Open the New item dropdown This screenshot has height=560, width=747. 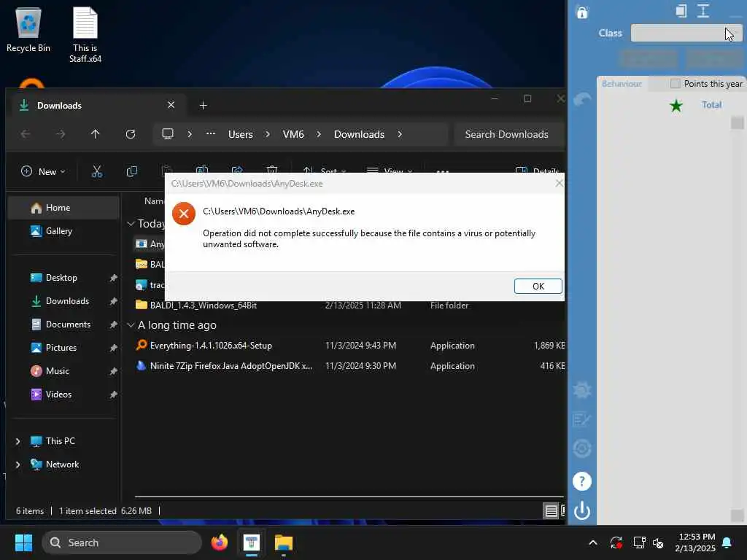coord(43,171)
